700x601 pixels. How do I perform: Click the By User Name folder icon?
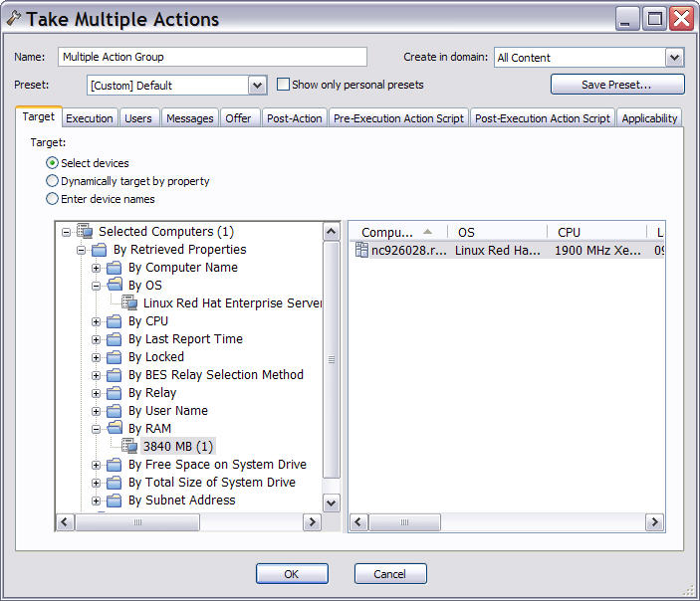(x=114, y=411)
